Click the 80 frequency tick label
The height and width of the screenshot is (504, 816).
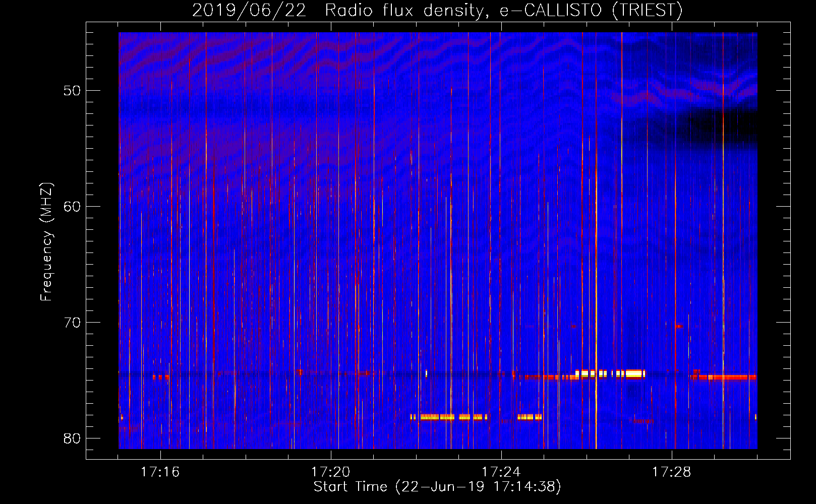73,438
